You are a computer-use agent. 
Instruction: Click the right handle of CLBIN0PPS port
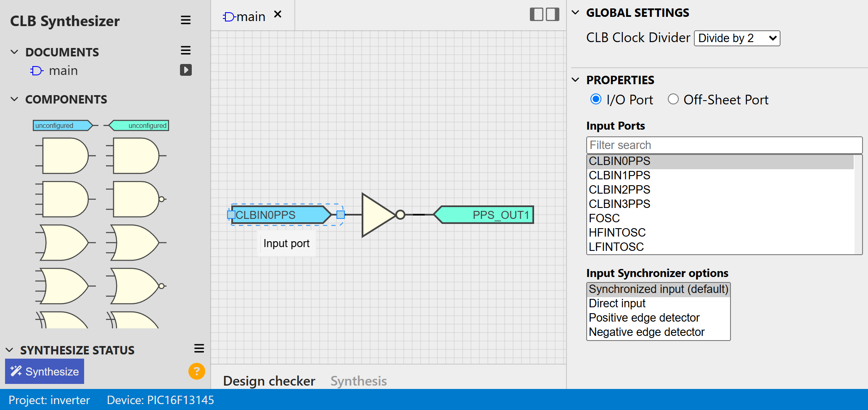341,215
